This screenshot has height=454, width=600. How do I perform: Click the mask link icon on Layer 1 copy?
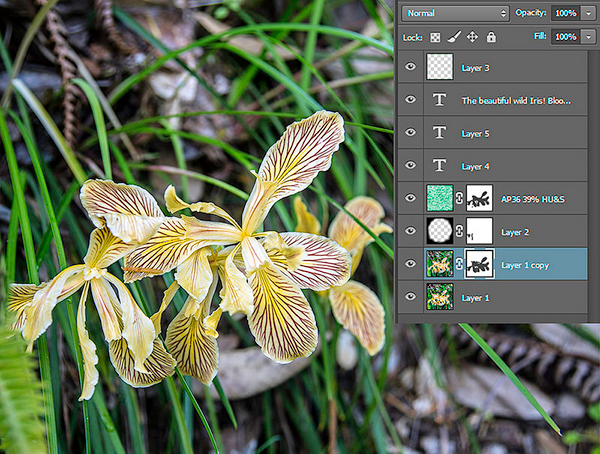[459, 264]
